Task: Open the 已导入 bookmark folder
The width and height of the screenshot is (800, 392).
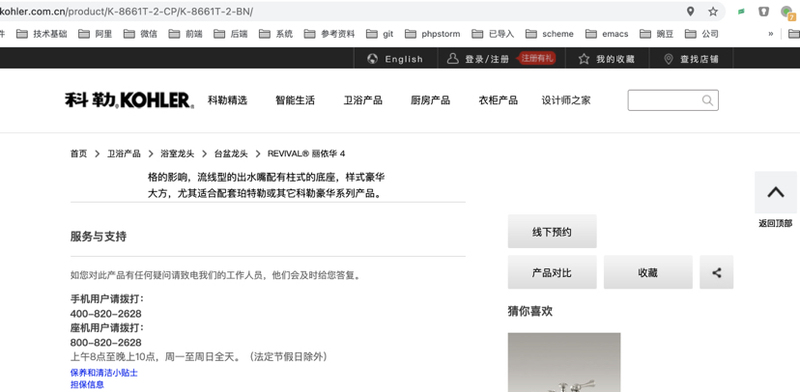Action: [493, 34]
